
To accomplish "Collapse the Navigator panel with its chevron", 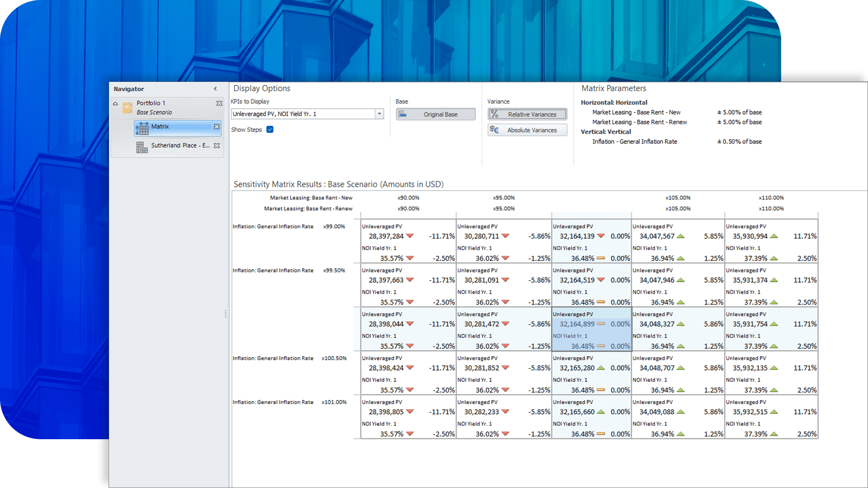I will coord(215,89).
